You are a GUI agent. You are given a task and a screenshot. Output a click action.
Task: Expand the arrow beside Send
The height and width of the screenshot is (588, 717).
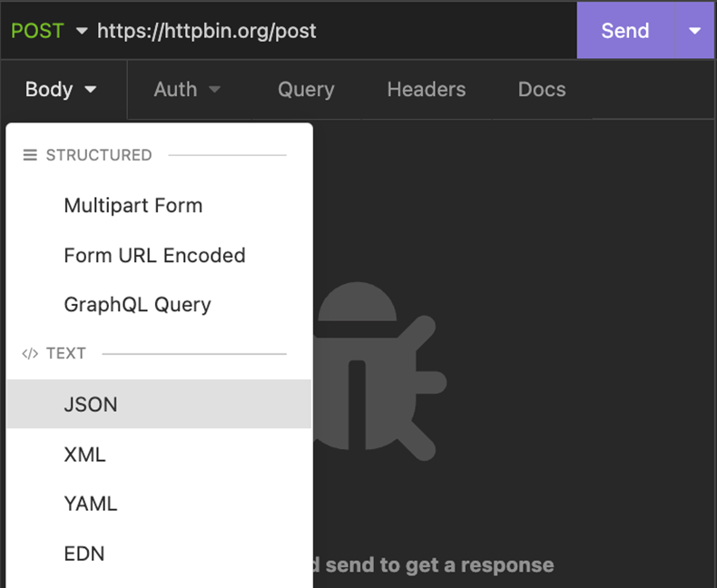694,30
